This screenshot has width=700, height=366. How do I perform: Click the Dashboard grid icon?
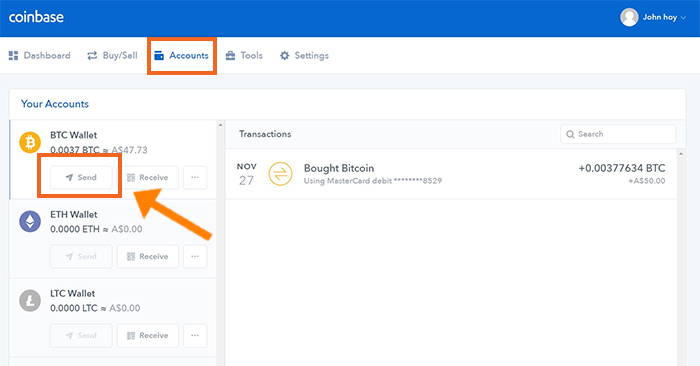[x=13, y=55]
